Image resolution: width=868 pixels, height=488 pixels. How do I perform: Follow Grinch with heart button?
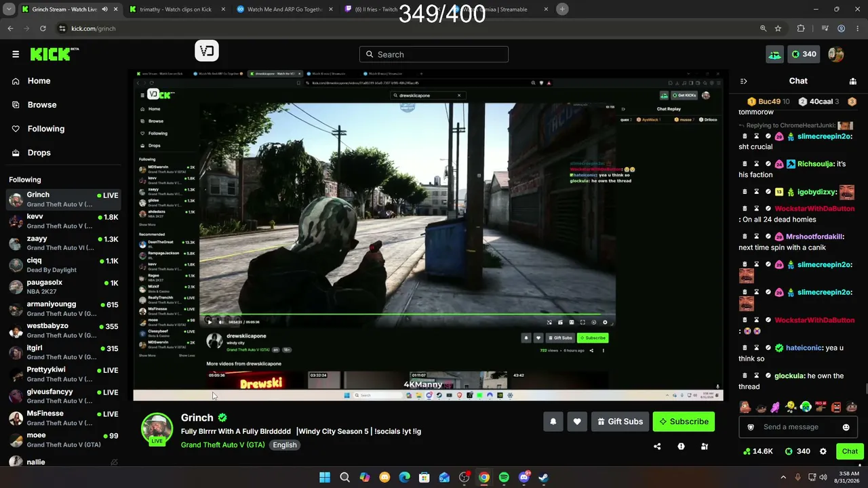click(x=577, y=422)
